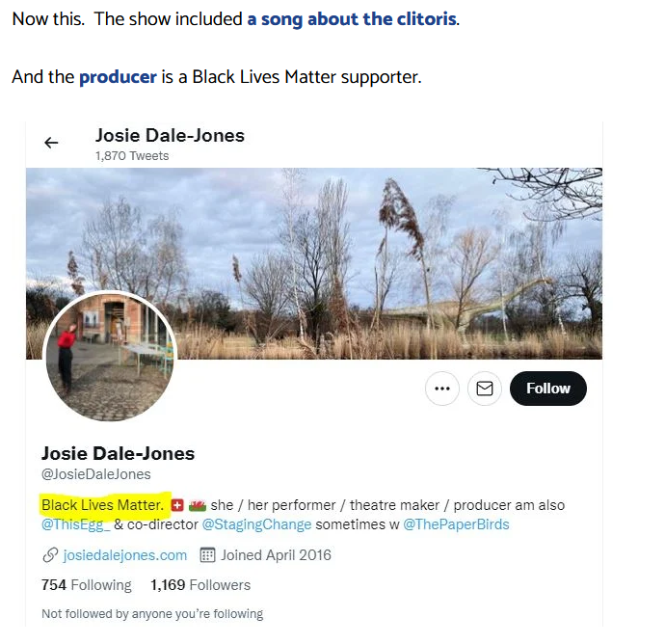View the 1,169 Followers list
Screen dimensions: 665x644
click(x=200, y=585)
